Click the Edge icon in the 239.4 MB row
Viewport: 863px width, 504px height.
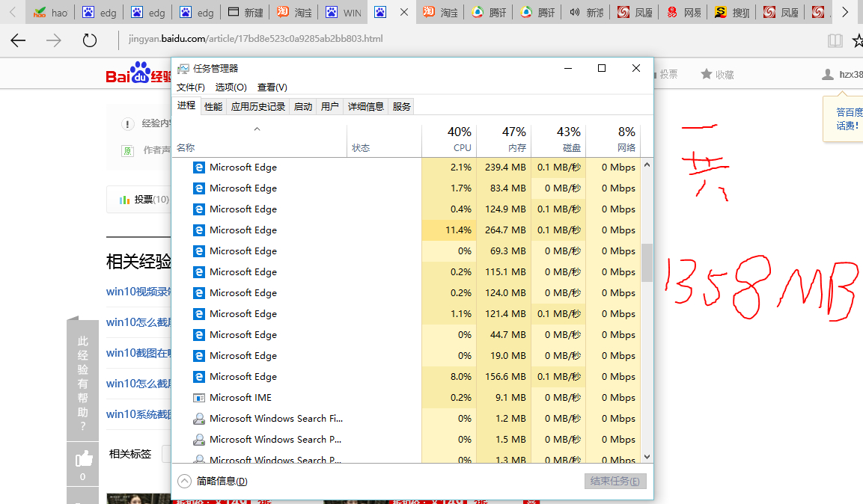[198, 168]
